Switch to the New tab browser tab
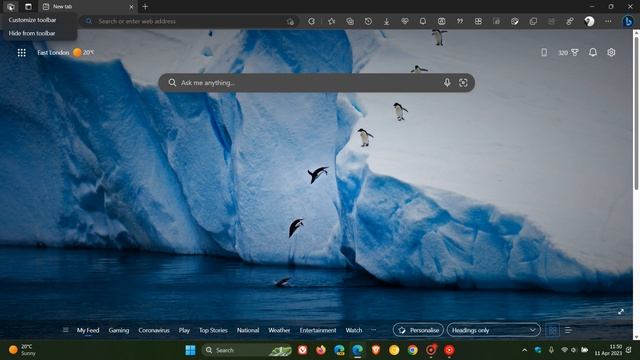The width and height of the screenshot is (640, 360). (x=88, y=7)
